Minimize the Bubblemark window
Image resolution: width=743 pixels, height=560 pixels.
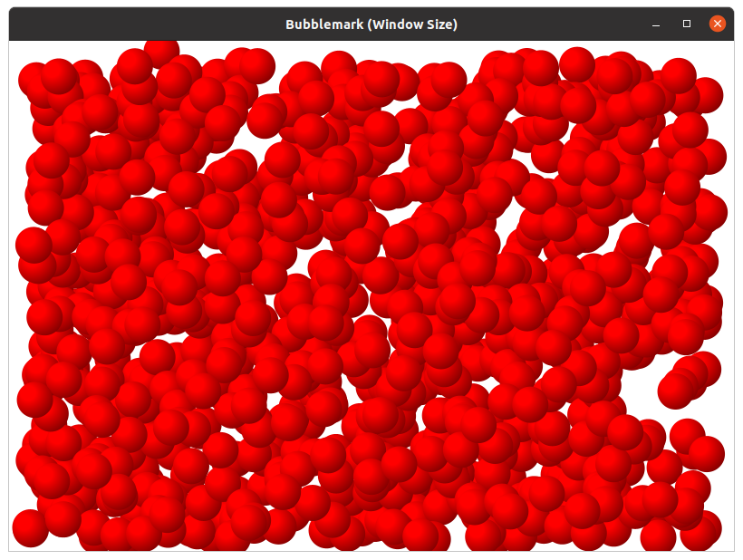[x=656, y=24]
